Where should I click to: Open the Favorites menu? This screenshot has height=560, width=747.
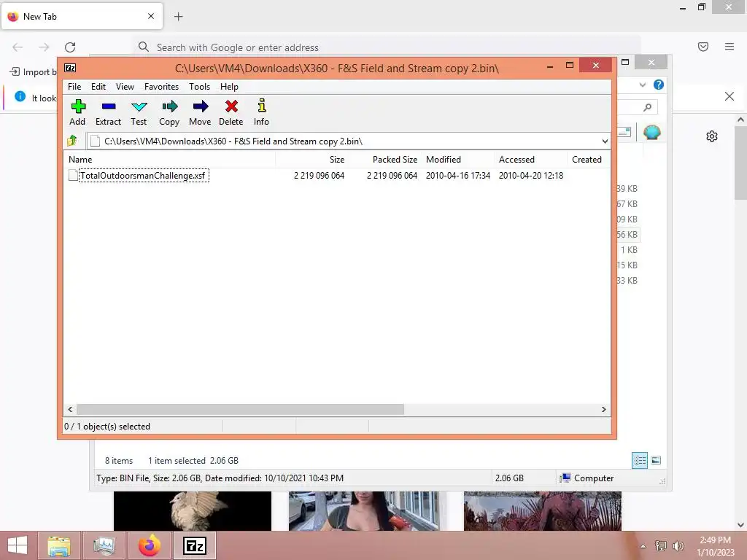pos(161,87)
